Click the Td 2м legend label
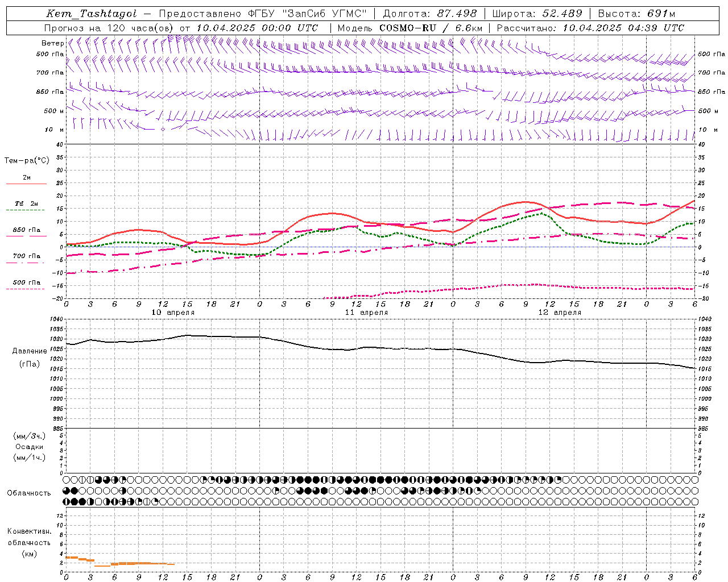This screenshot has width=728, height=582. (27, 203)
